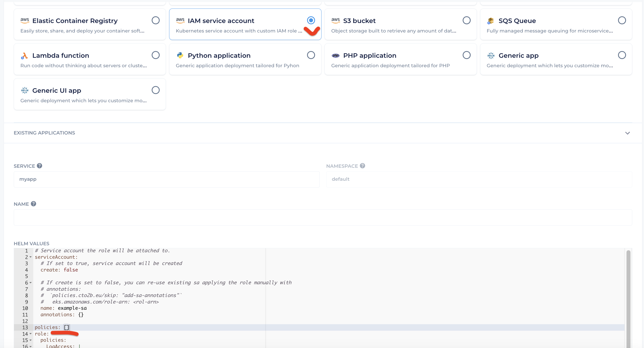644x348 pixels.
Task: Open the EXISTING APPLICATIONS section header
Action: coord(44,133)
